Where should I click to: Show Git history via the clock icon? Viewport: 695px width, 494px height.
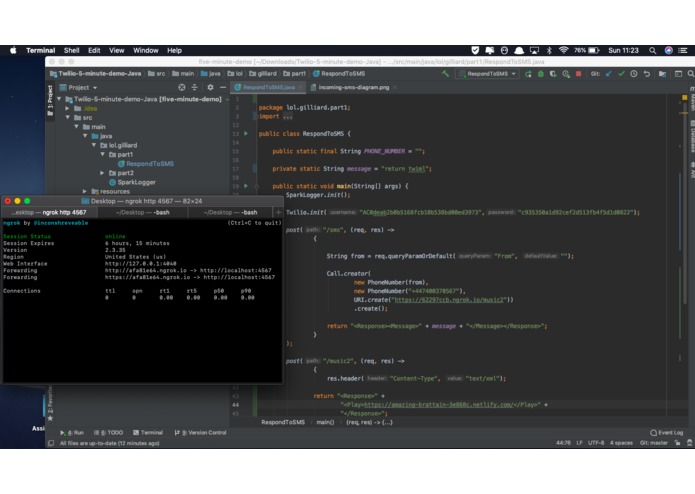point(634,74)
